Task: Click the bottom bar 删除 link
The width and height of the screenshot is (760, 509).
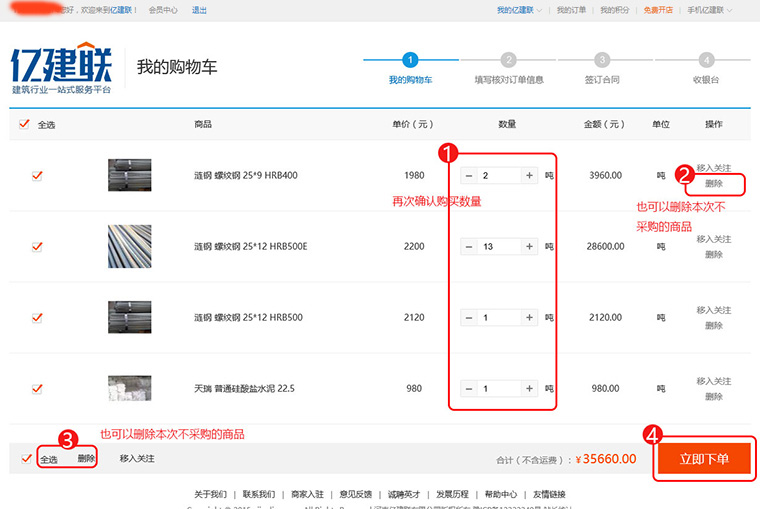Action: pyautogui.click(x=87, y=459)
